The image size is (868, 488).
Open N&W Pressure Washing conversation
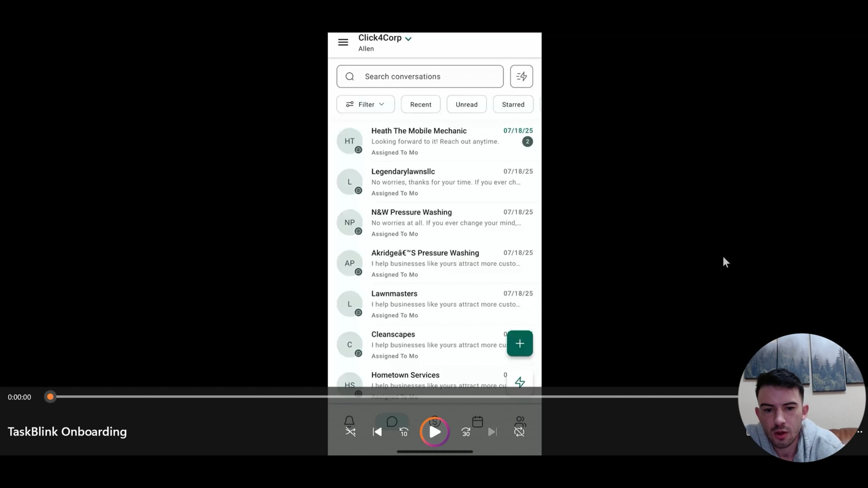point(434,223)
